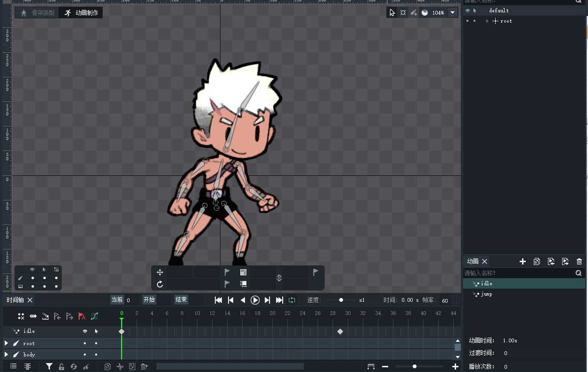Switch to the 动画 panel tab
This screenshot has height=372, width=588.
coord(473,261)
